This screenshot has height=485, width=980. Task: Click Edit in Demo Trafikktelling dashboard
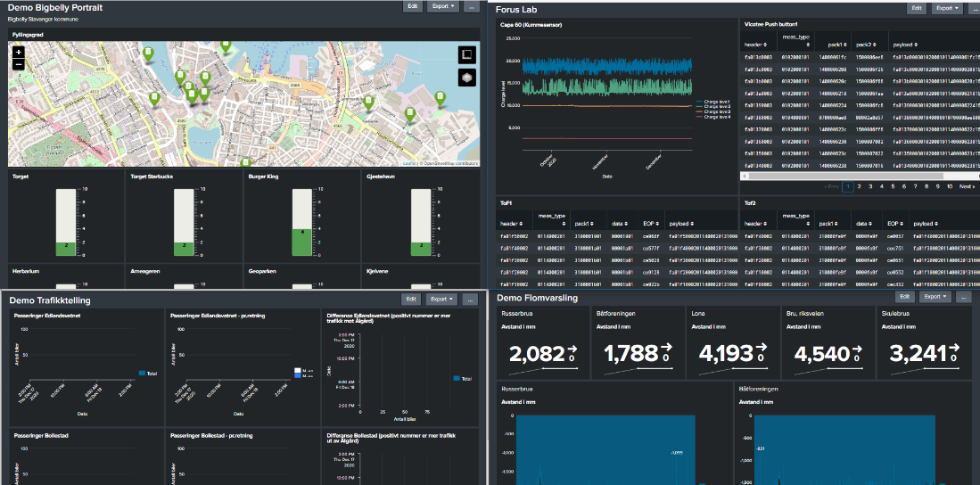point(411,300)
